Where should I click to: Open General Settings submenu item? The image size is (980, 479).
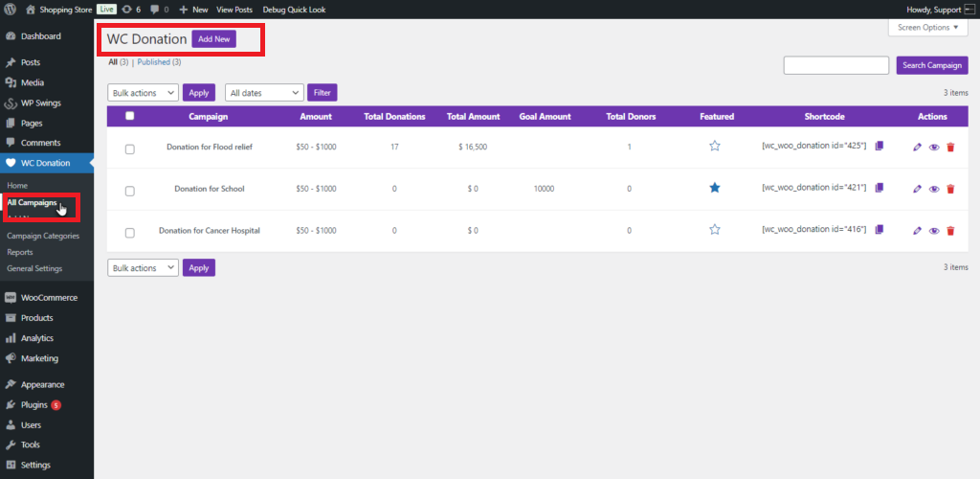coord(35,268)
